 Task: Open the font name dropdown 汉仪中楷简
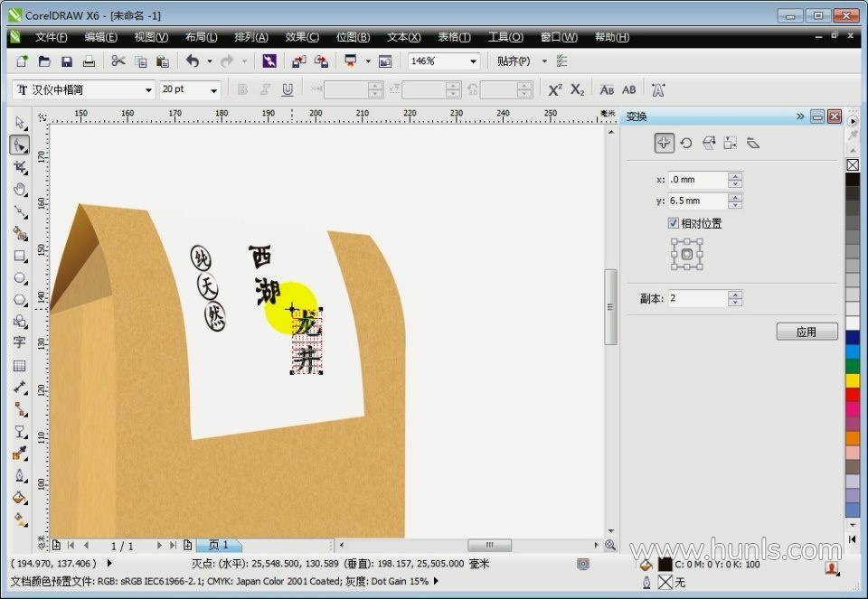click(148, 90)
